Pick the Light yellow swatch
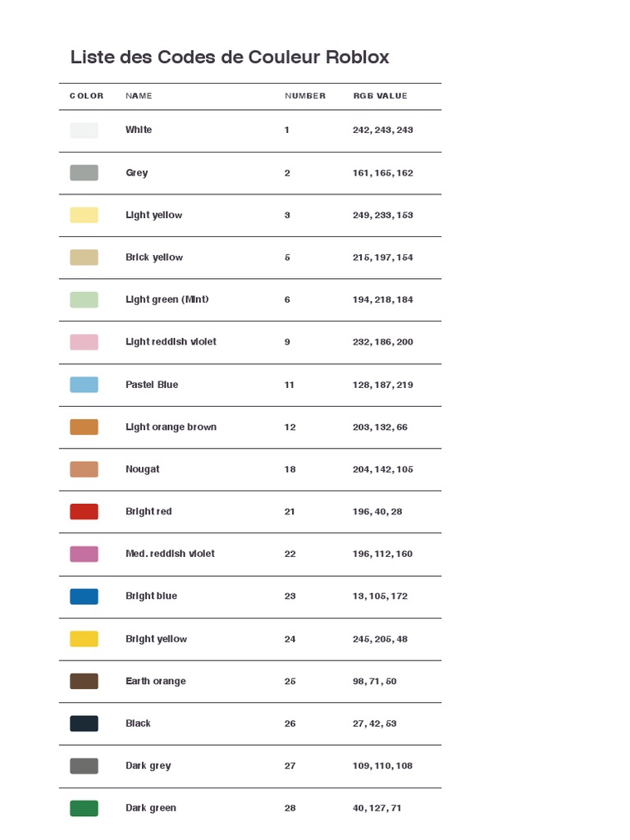Viewport: 630px width, 840px height. pos(84,215)
